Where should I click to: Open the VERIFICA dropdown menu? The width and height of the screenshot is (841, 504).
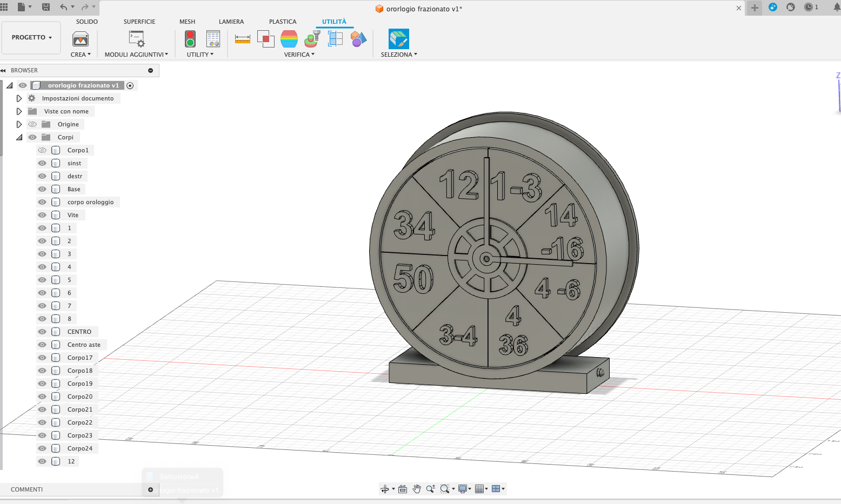(299, 55)
